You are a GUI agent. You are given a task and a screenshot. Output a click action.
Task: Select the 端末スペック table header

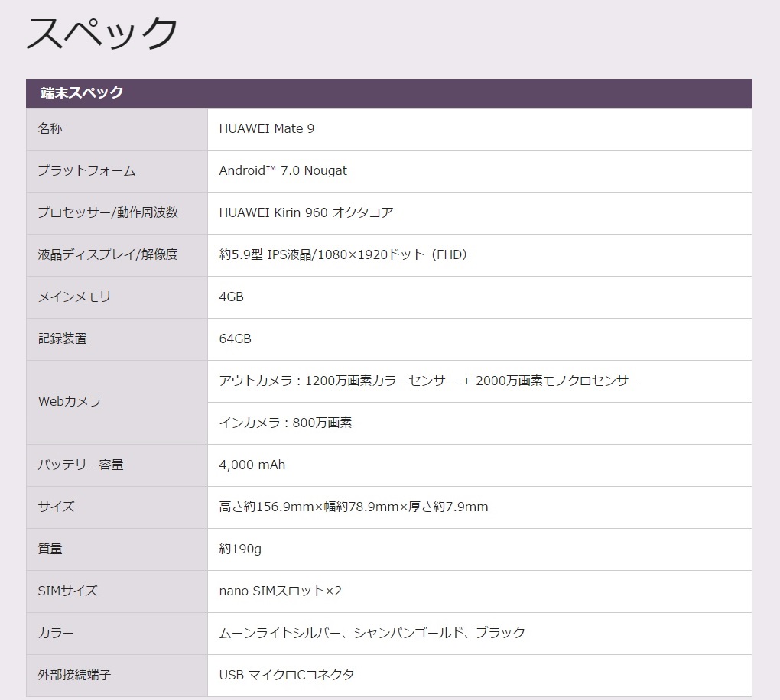click(389, 93)
